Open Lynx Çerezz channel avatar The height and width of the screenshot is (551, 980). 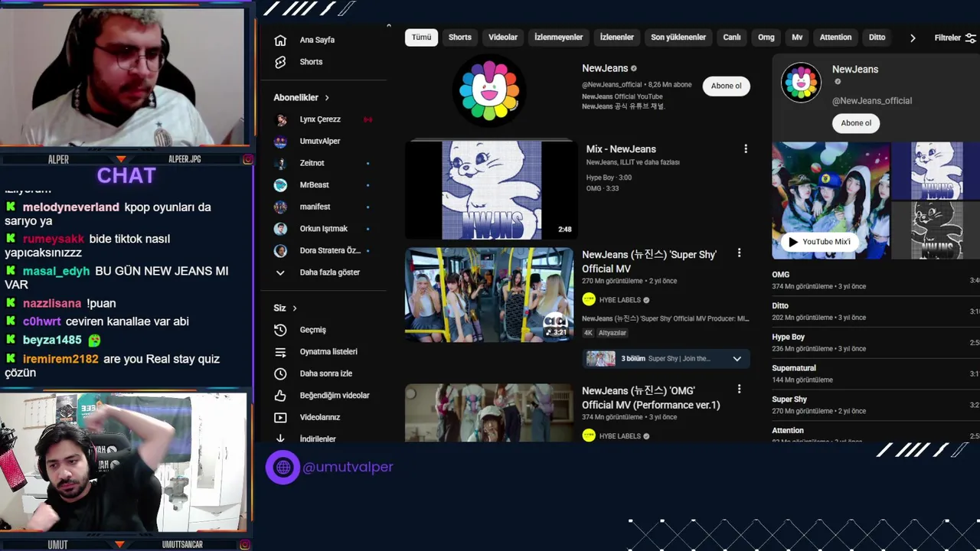(x=281, y=119)
